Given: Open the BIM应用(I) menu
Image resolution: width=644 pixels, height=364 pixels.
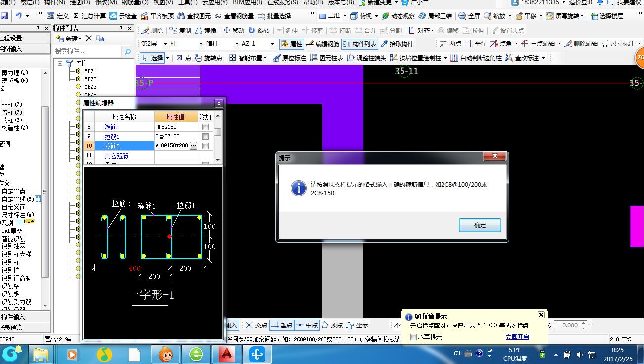Looking at the screenshot, I should pyautogui.click(x=247, y=2).
